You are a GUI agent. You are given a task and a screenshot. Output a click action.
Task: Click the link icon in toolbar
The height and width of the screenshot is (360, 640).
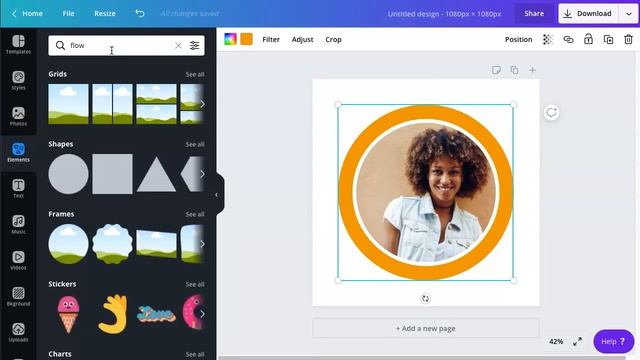(568, 40)
